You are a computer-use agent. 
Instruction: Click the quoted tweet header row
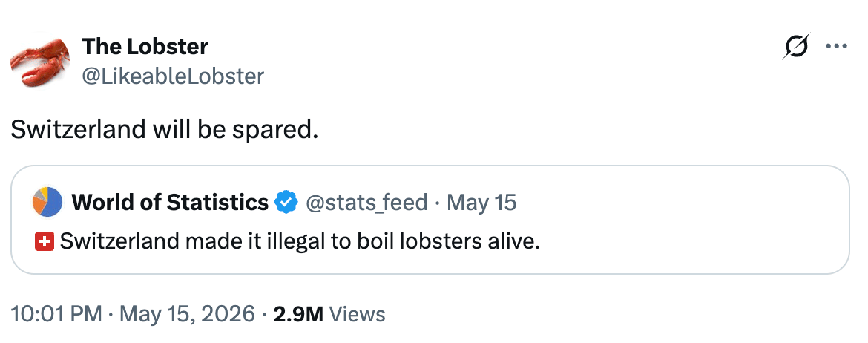274,202
